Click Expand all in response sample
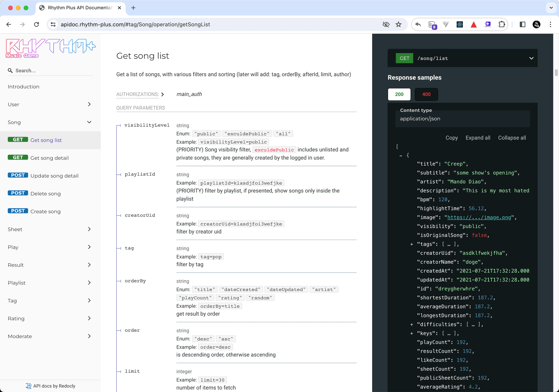The width and height of the screenshot is (559, 392). click(478, 138)
